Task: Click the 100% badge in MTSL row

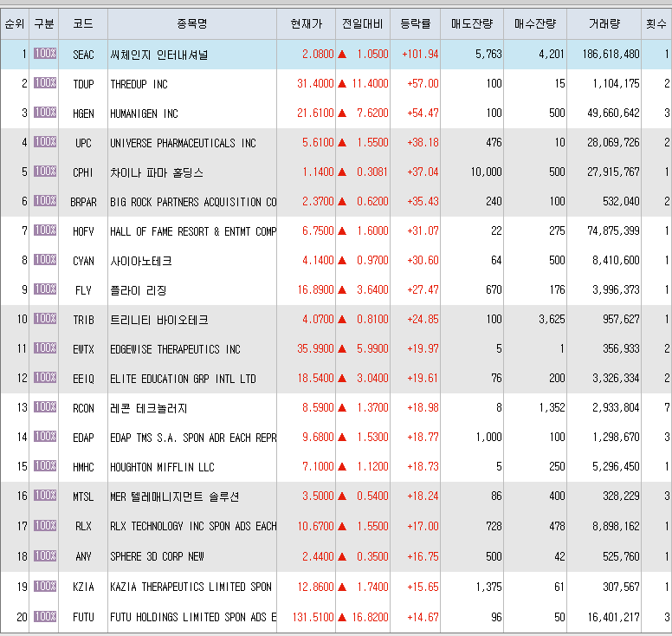Action: [45, 495]
